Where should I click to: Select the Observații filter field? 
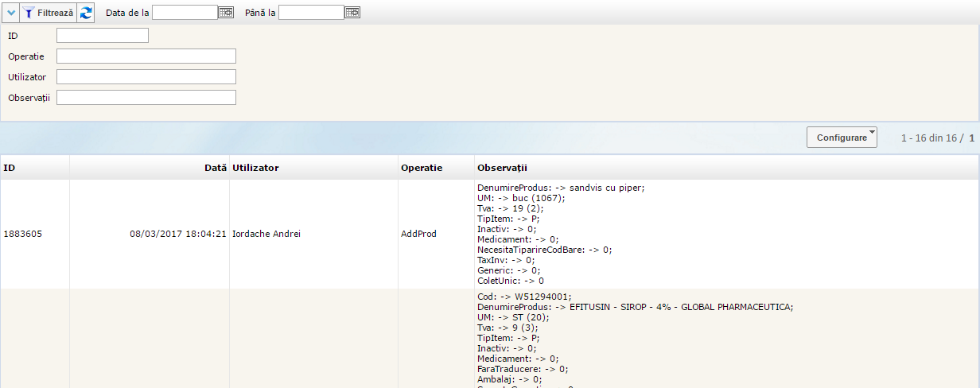pyautogui.click(x=146, y=98)
